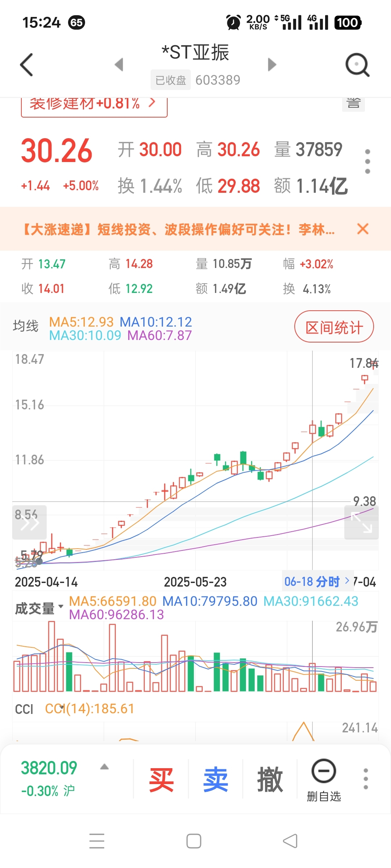Tap the 额 1.14亿 turnover value
The height and width of the screenshot is (868, 391).
pyautogui.click(x=311, y=186)
